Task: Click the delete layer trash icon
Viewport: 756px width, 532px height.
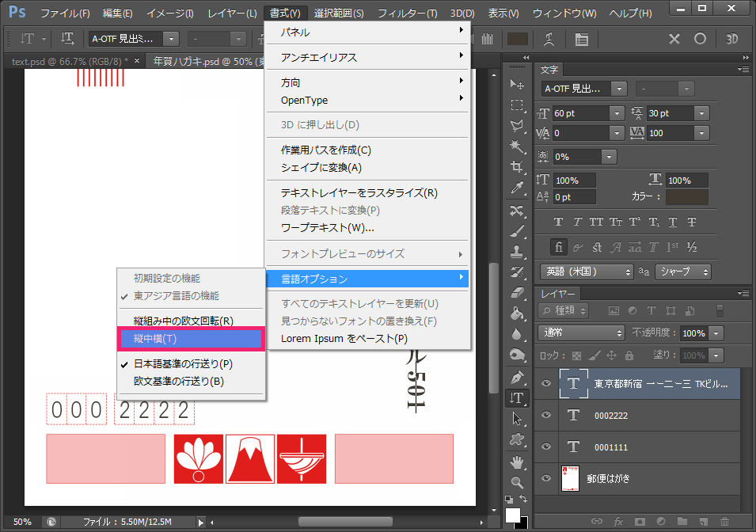Action: pyautogui.click(x=724, y=522)
